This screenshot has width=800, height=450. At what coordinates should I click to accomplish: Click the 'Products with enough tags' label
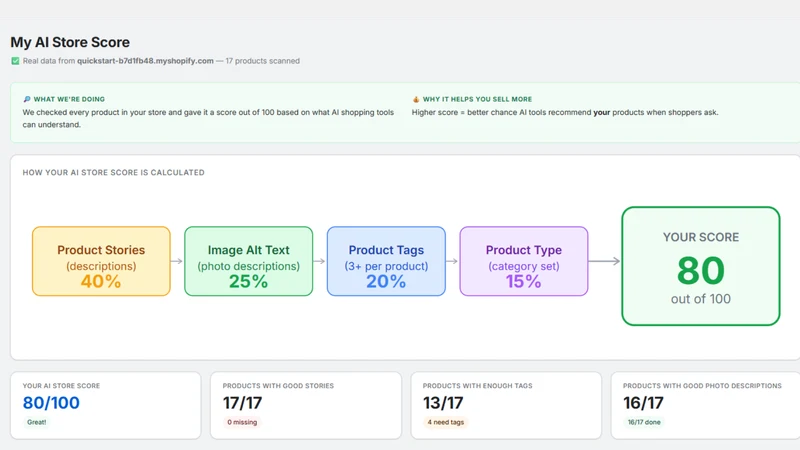point(478,386)
